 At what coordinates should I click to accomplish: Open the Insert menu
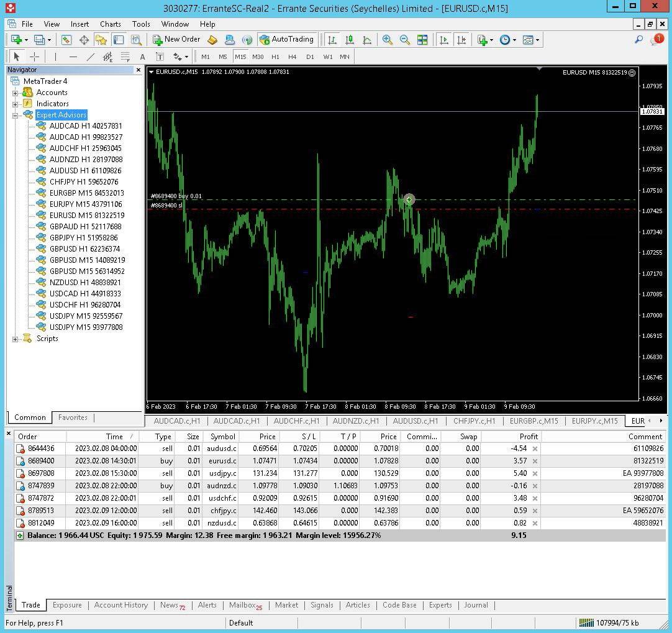click(79, 24)
